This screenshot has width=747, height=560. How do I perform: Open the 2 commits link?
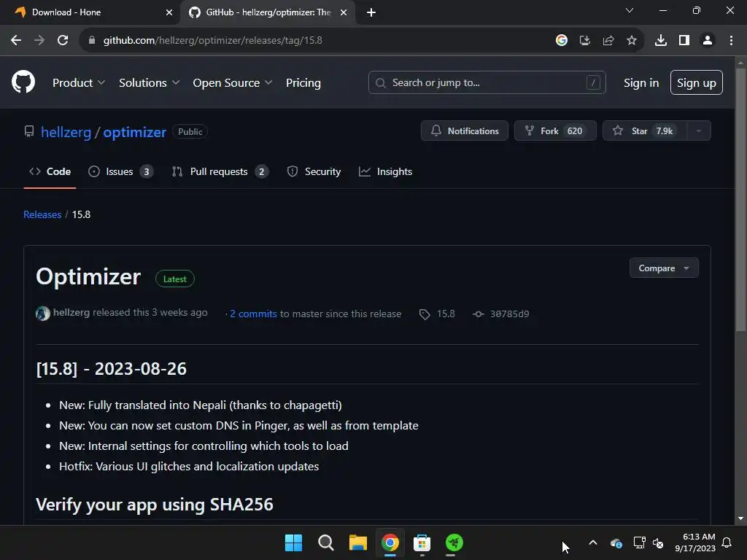click(x=253, y=314)
